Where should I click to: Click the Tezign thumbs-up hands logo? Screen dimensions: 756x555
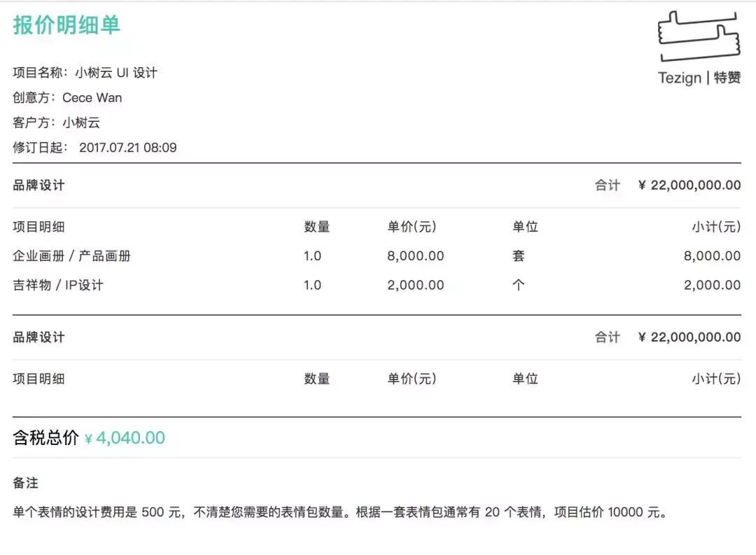click(699, 36)
